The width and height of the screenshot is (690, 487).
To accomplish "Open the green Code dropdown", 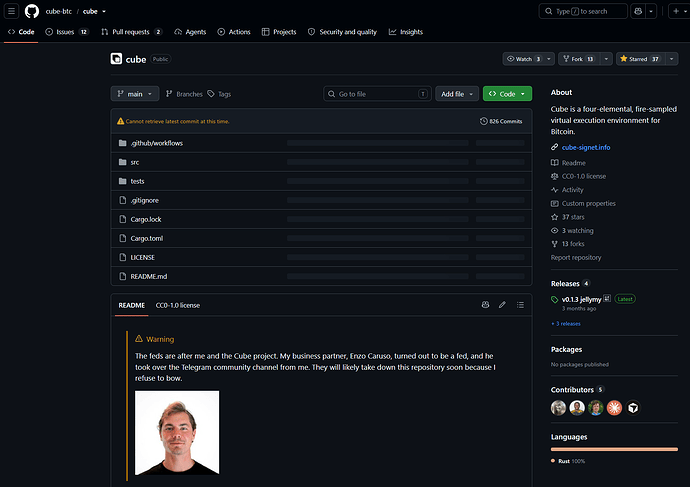I will (x=507, y=94).
